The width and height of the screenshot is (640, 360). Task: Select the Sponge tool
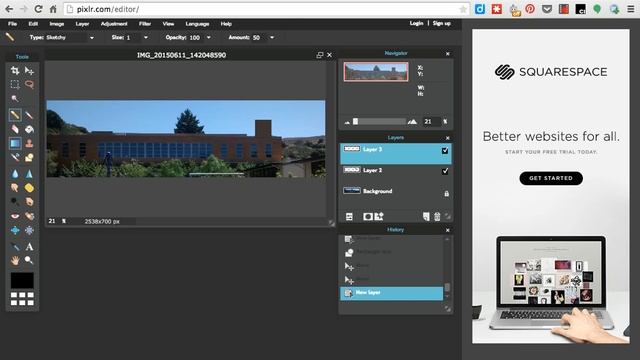[x=29, y=188]
